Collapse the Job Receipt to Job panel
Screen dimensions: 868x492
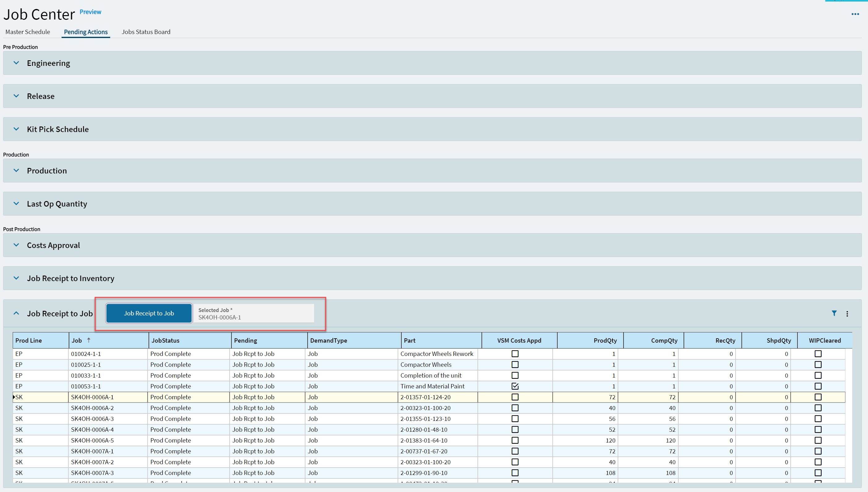click(x=16, y=313)
